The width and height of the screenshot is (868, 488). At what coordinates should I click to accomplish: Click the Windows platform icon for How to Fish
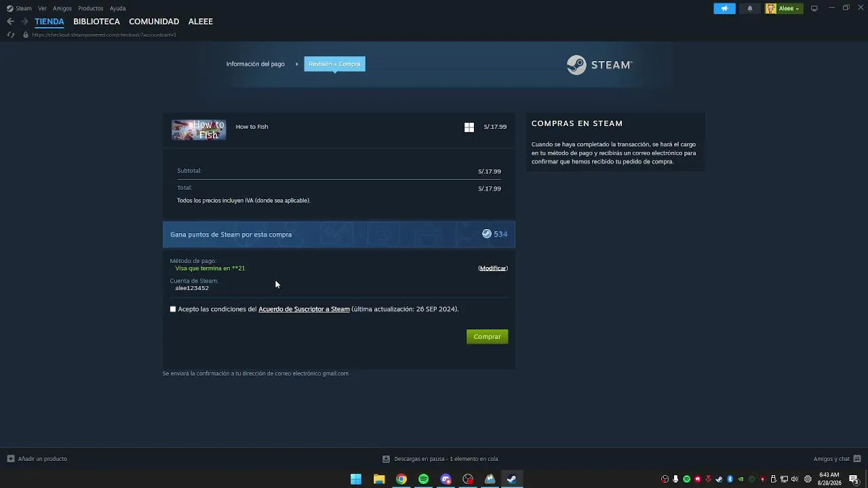469,127
